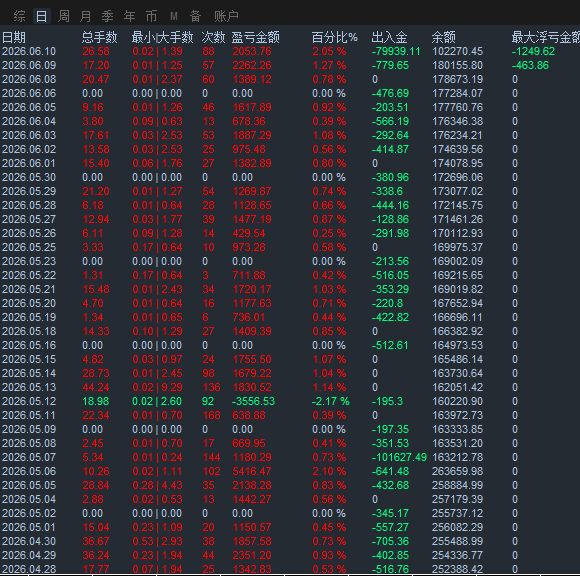The image size is (580, 576).
Task: Select the lot range 0.02 | 9.29
Action: pyautogui.click(x=157, y=387)
